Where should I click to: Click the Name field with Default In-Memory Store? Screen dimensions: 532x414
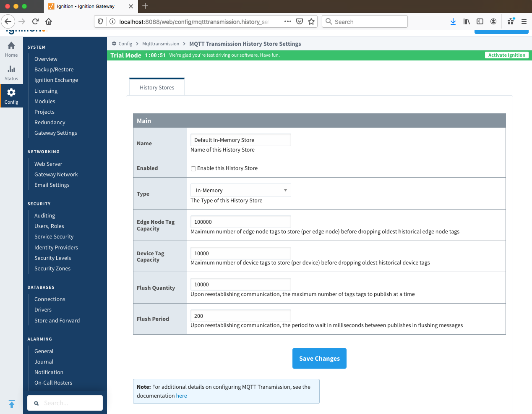pyautogui.click(x=241, y=140)
